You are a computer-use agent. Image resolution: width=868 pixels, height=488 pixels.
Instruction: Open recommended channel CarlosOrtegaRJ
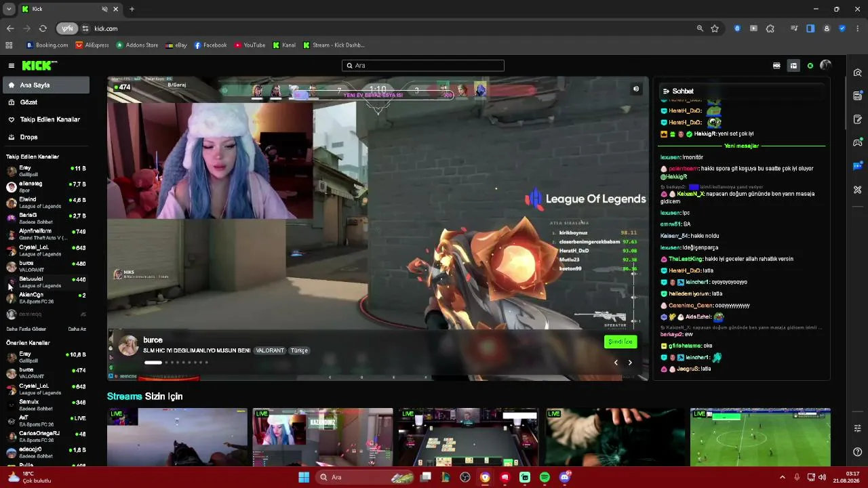click(x=45, y=436)
